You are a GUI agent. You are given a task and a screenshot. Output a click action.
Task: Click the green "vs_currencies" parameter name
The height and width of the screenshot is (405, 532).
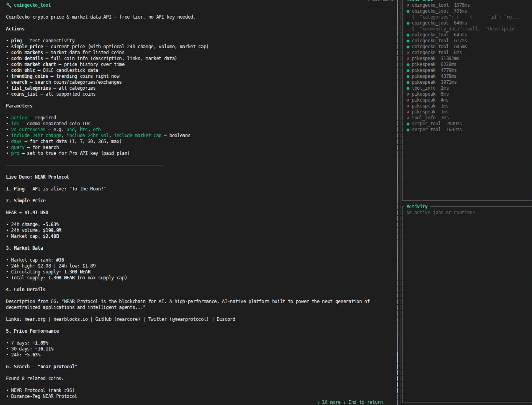tap(28, 130)
